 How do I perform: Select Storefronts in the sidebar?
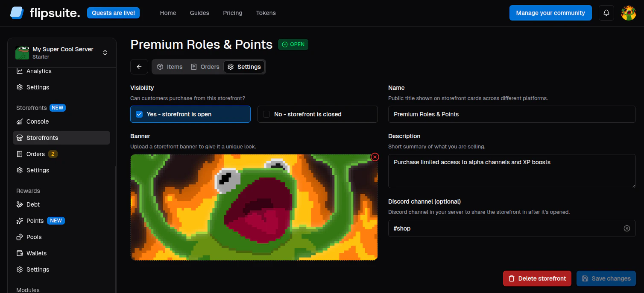click(x=61, y=138)
